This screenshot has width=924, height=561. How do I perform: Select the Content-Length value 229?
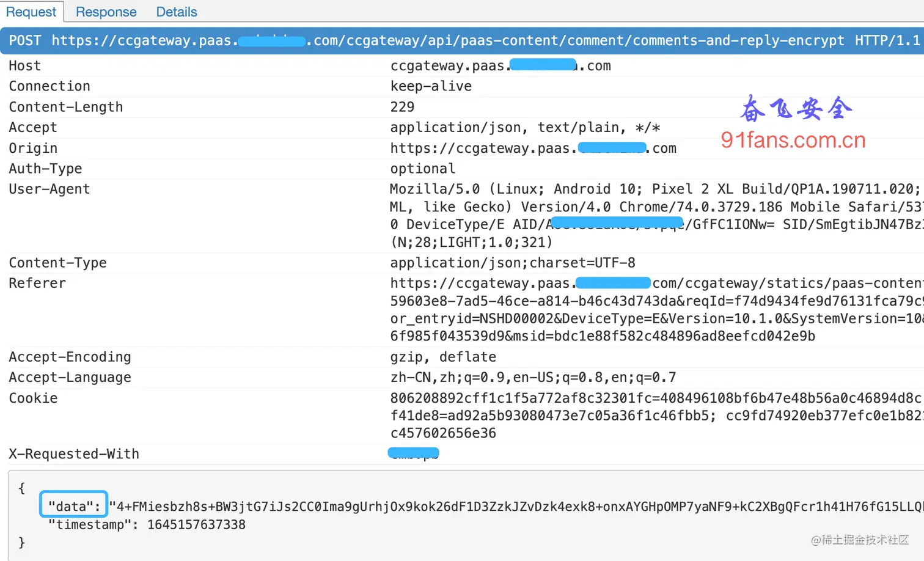[402, 107]
